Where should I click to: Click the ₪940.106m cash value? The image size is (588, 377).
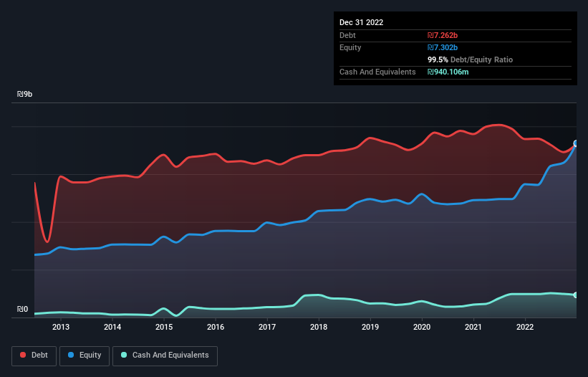click(x=448, y=72)
